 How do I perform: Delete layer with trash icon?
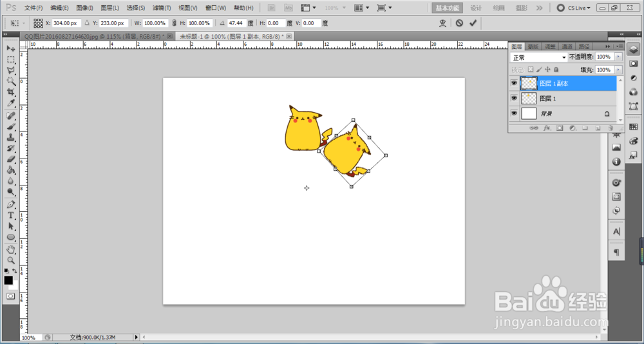pos(611,128)
